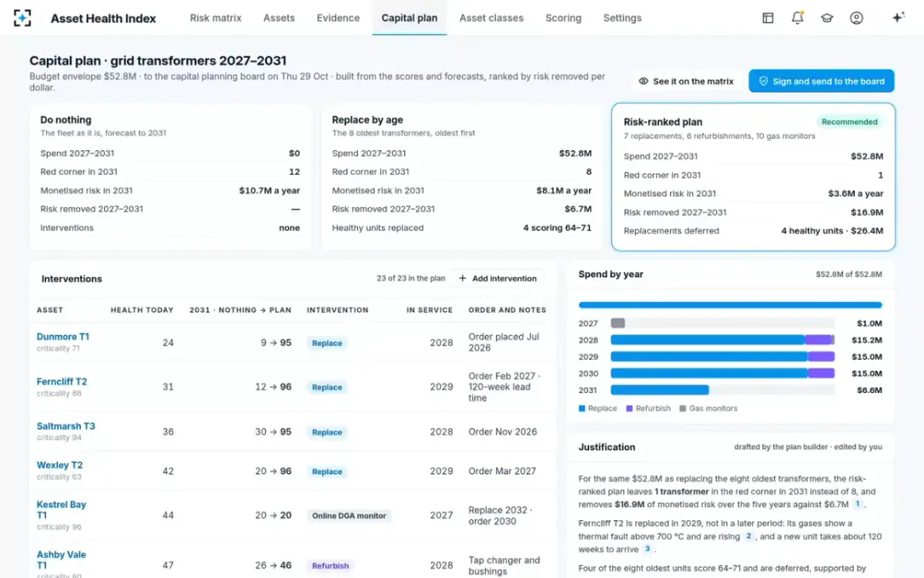This screenshot has width=924, height=578.
Task: Open the notifications bell
Action: click(x=798, y=18)
